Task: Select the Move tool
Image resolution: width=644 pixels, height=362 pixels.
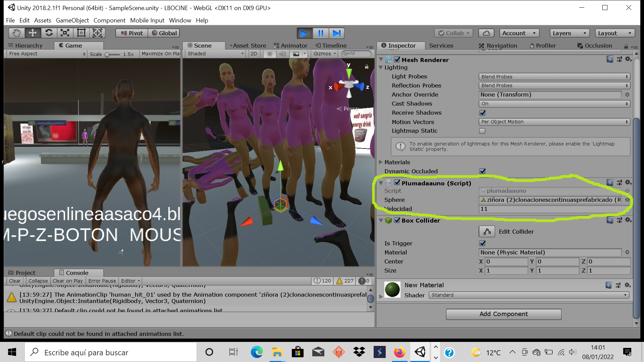Action: (x=33, y=33)
